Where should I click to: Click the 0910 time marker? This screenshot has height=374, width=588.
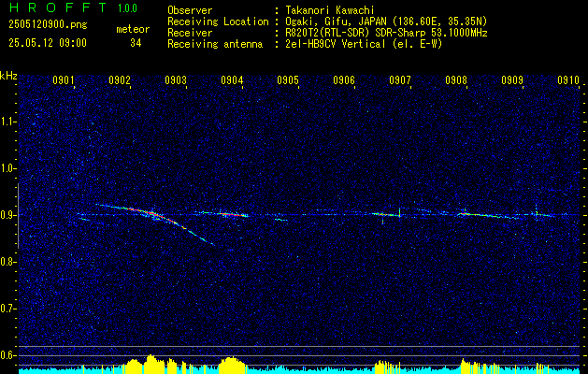pyautogui.click(x=568, y=79)
